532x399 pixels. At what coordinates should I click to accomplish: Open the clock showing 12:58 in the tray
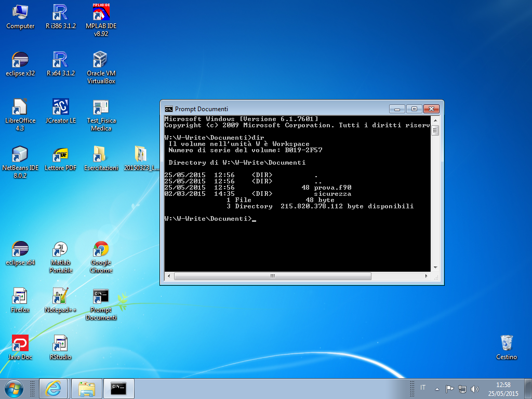[x=503, y=389]
